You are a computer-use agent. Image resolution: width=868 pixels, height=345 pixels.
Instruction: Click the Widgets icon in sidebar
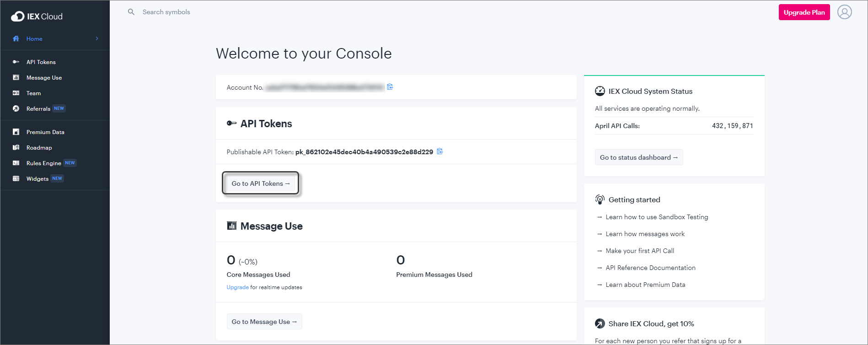pos(16,178)
